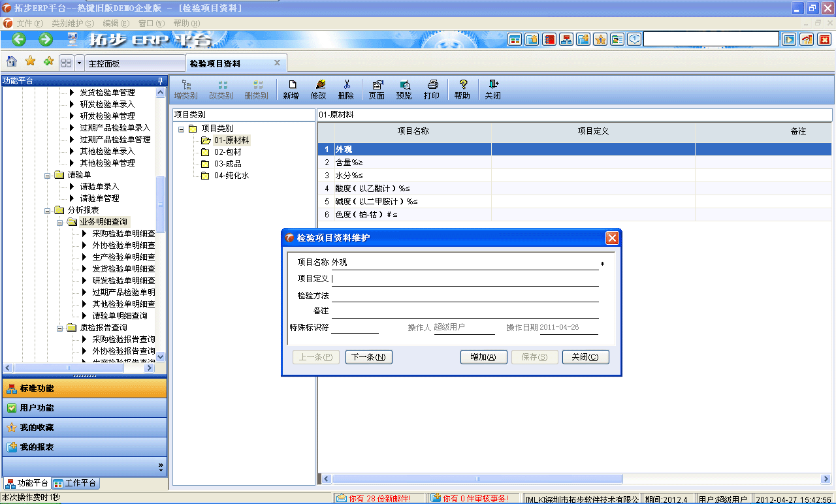Select the 删类别 toolbar icon
836x504 pixels.
tap(255, 89)
